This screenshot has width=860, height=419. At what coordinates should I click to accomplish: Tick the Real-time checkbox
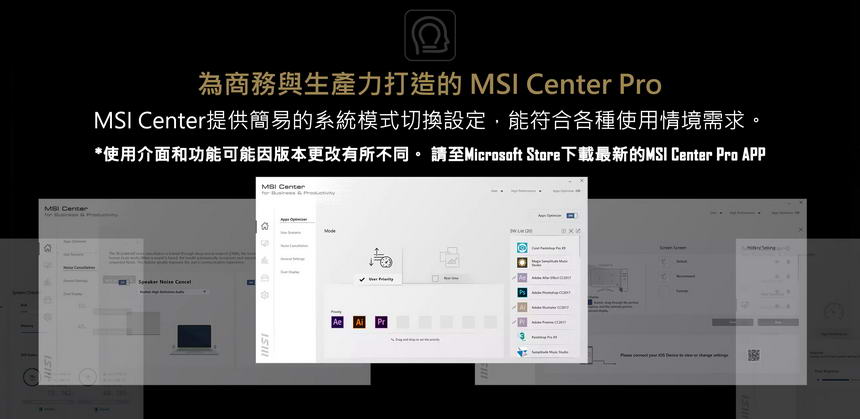(x=435, y=279)
